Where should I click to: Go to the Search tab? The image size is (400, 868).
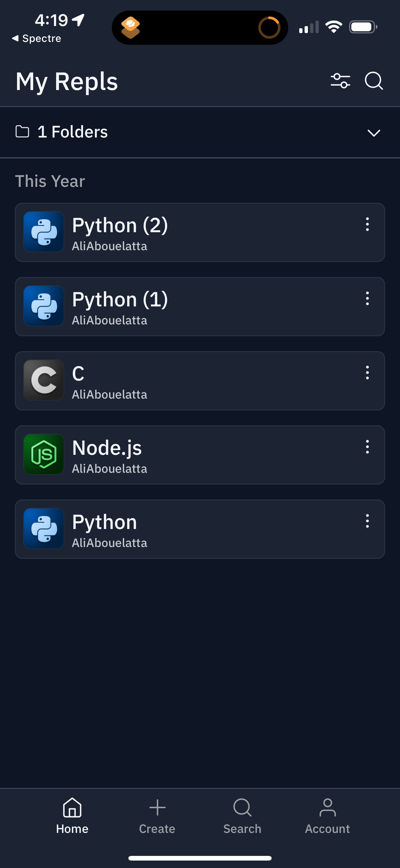click(x=242, y=816)
